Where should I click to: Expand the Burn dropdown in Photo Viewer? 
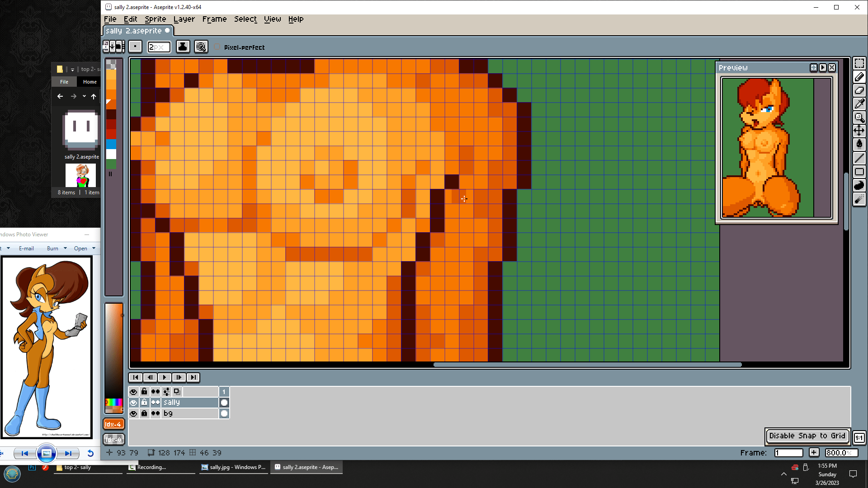click(65, 248)
